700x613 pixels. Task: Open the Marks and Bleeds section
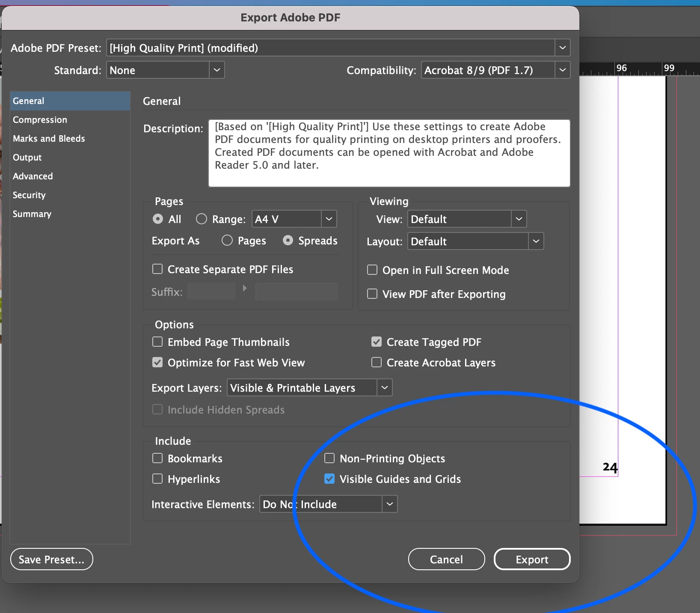tap(70, 139)
